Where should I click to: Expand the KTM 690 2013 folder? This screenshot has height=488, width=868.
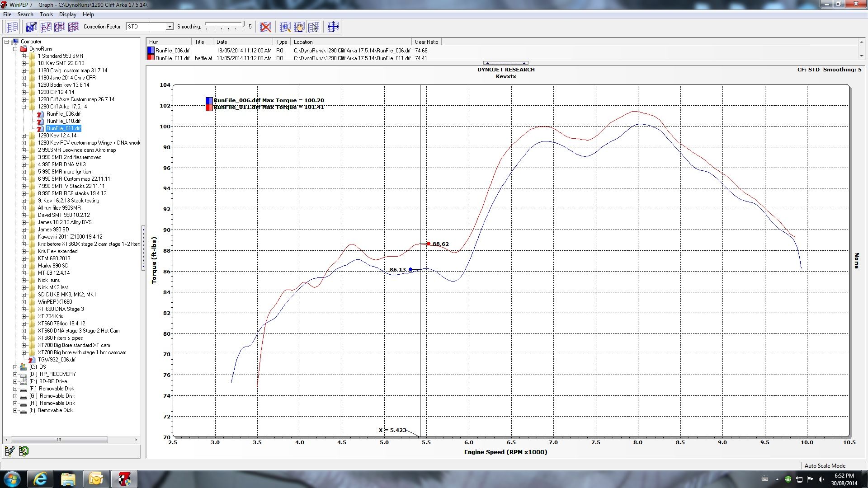(24, 258)
